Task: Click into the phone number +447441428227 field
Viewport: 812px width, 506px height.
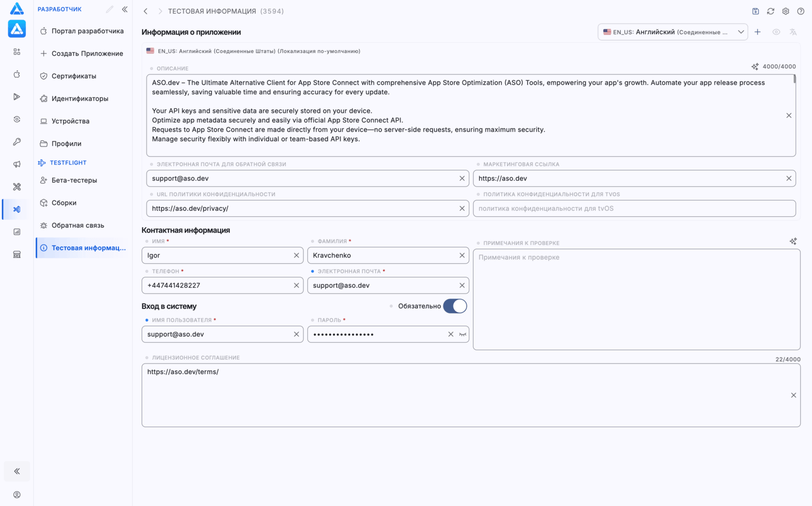Action: click(222, 286)
